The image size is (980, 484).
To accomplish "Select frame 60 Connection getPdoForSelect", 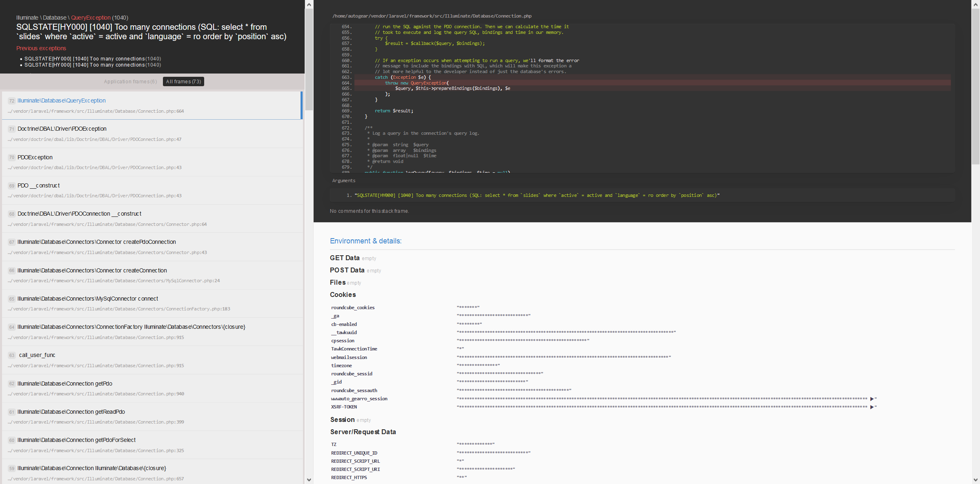I will click(x=151, y=445).
